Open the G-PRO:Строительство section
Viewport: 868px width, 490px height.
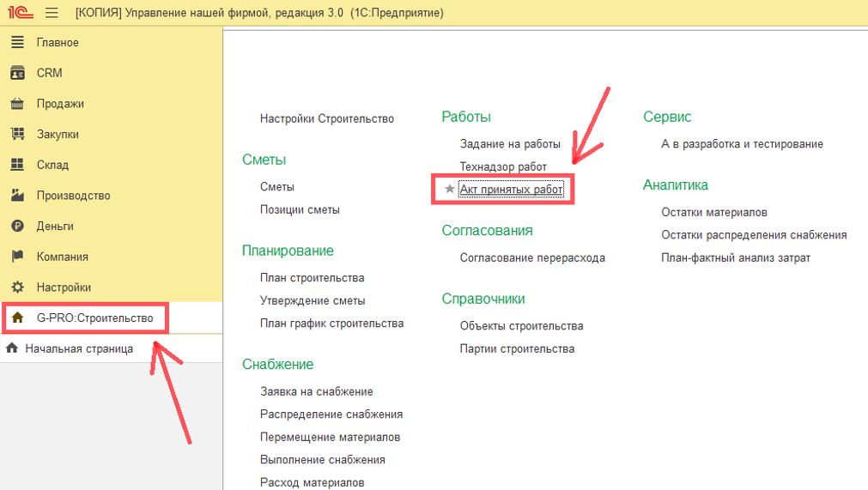click(x=94, y=318)
